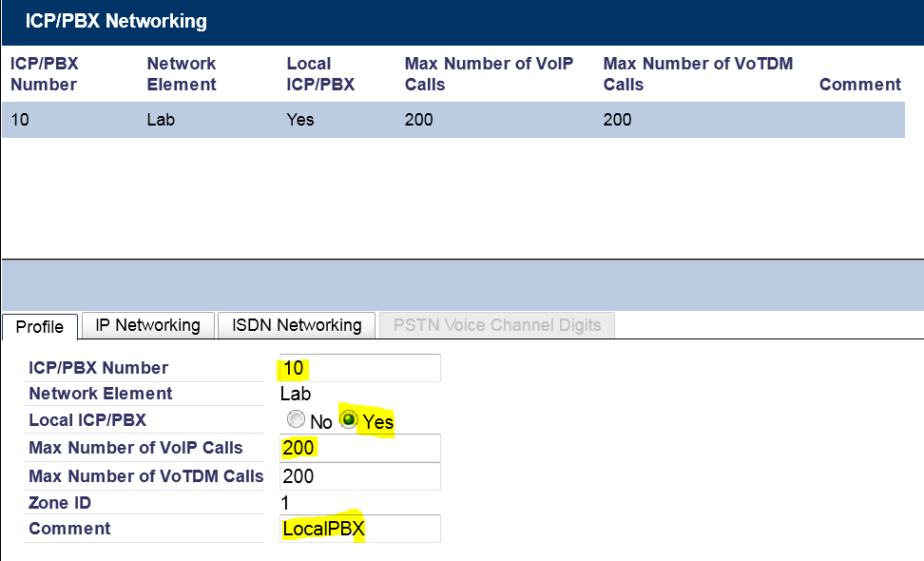
Task: Click the Max Number of VoIP Calls field
Action: click(359, 448)
